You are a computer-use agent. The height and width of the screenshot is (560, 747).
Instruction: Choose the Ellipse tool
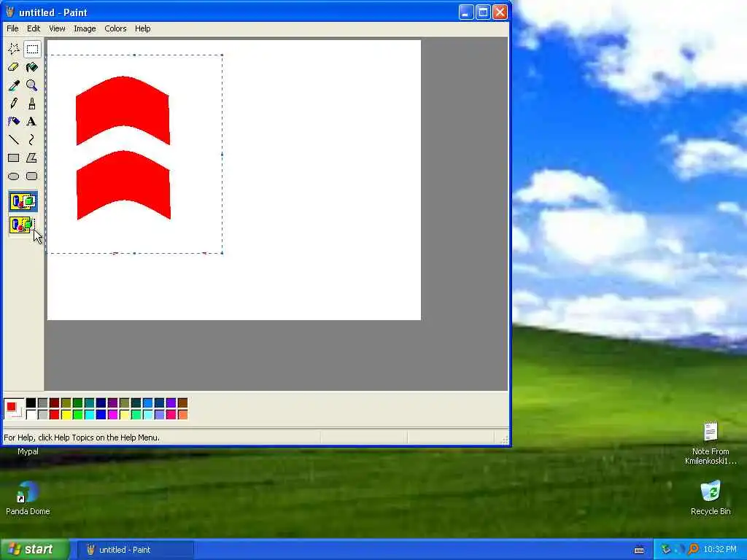coord(14,176)
